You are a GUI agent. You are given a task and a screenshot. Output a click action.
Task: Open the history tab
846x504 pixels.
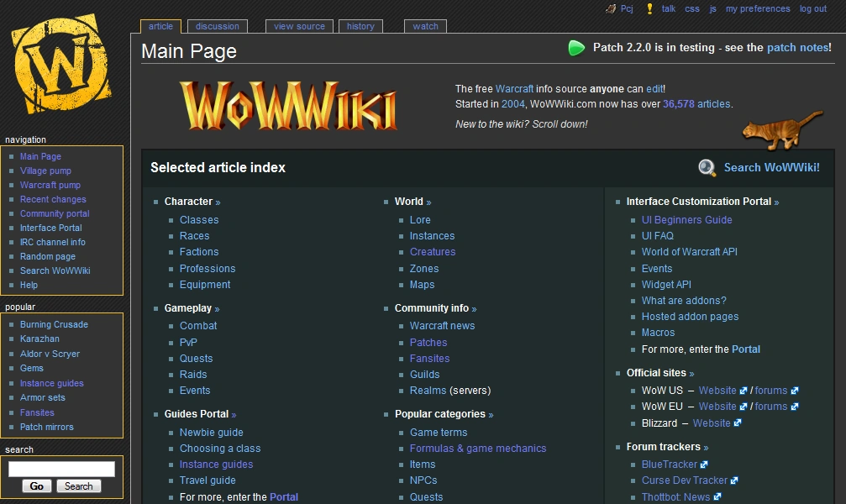360,26
